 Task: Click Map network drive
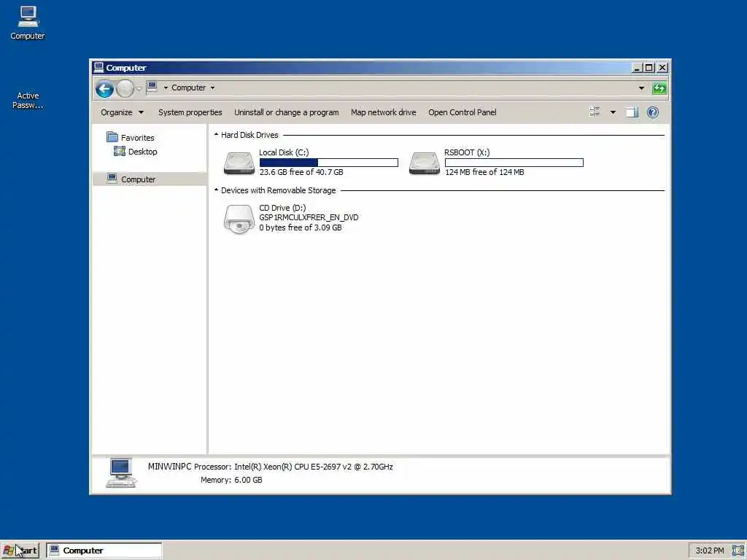point(383,112)
